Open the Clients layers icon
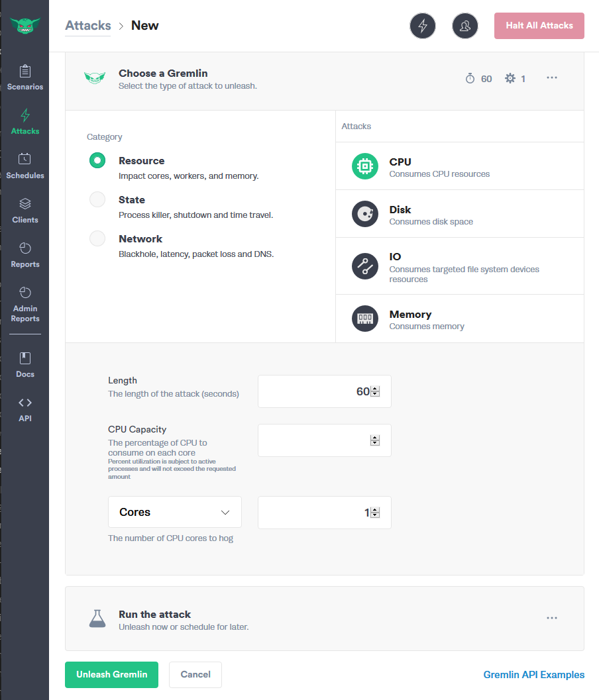Viewport: 599px width, 700px height. pyautogui.click(x=25, y=203)
